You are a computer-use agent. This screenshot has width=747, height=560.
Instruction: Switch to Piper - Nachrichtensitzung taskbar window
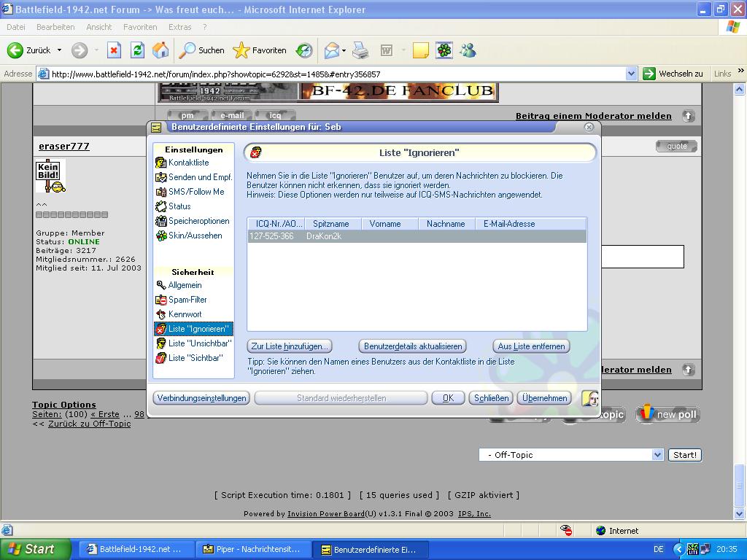point(253,549)
